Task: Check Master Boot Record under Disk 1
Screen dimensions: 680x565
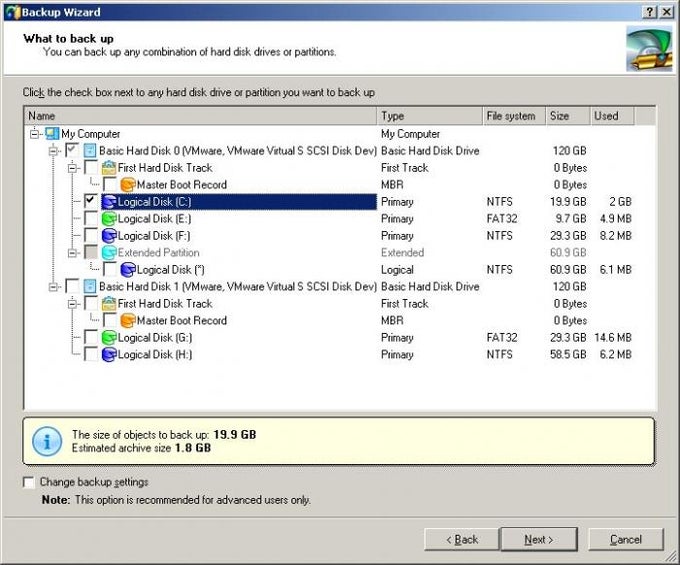Action: coord(110,320)
